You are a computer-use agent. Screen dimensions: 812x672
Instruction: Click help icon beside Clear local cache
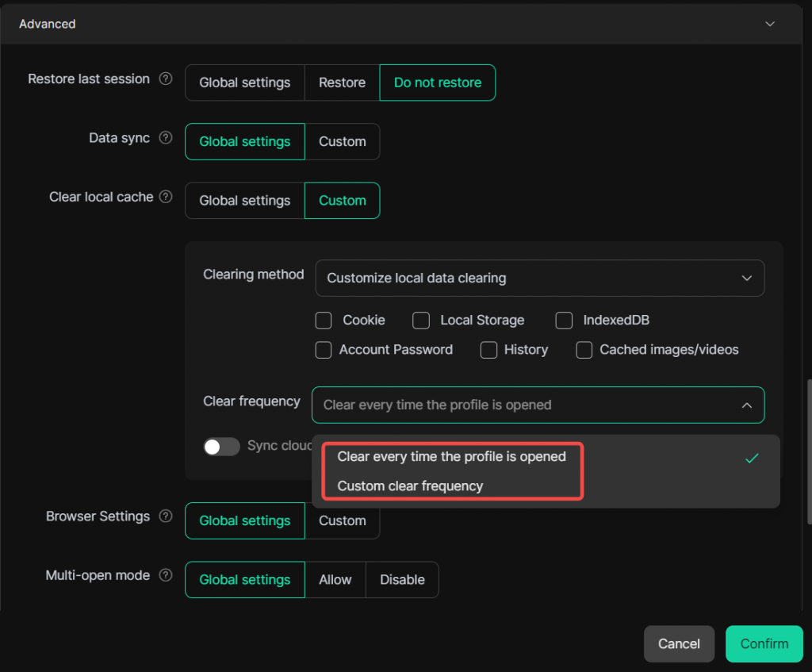166,197
